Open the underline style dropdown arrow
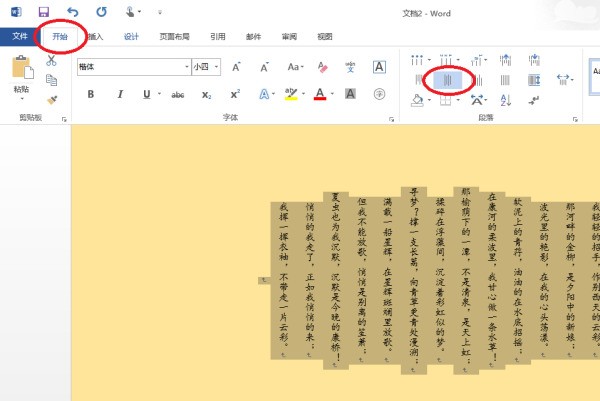This screenshot has height=401, width=600. pyautogui.click(x=158, y=94)
